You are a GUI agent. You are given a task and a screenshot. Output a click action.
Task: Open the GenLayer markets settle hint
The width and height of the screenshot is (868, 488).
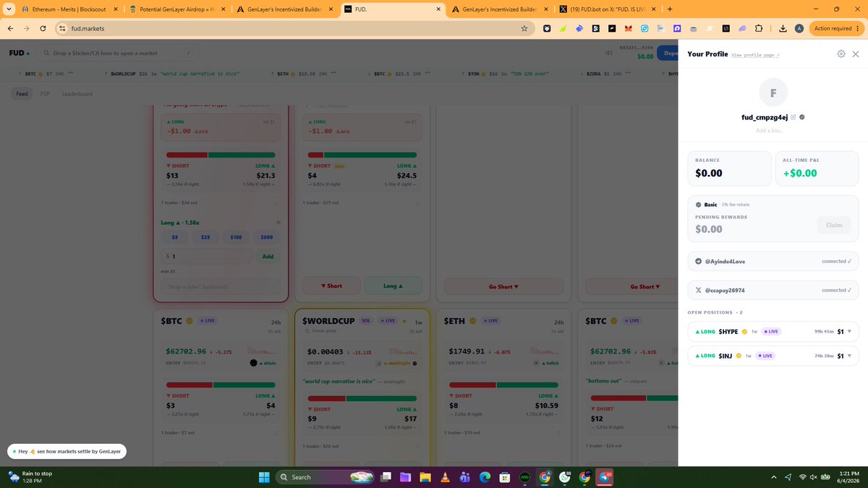(x=68, y=451)
